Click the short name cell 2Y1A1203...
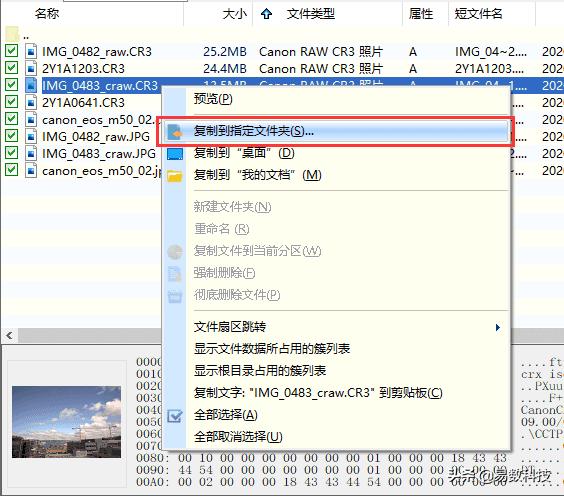Image resolution: width=564 pixels, height=496 pixels. [490, 69]
